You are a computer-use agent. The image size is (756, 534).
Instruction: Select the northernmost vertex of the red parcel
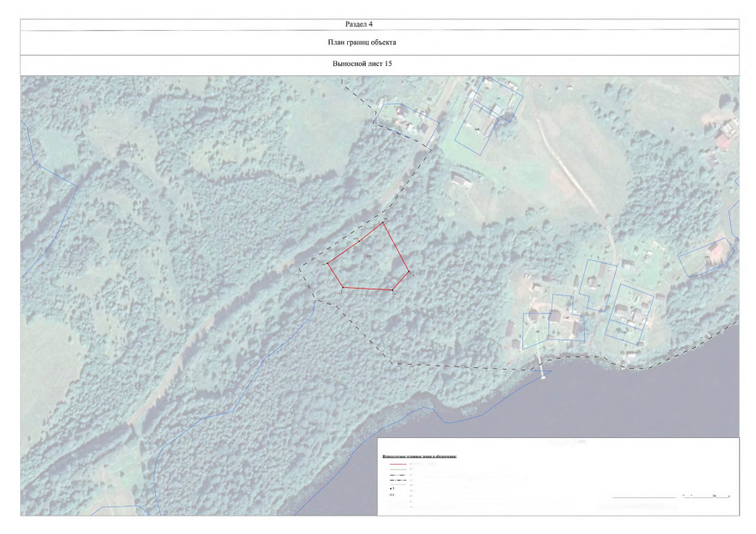click(383, 223)
